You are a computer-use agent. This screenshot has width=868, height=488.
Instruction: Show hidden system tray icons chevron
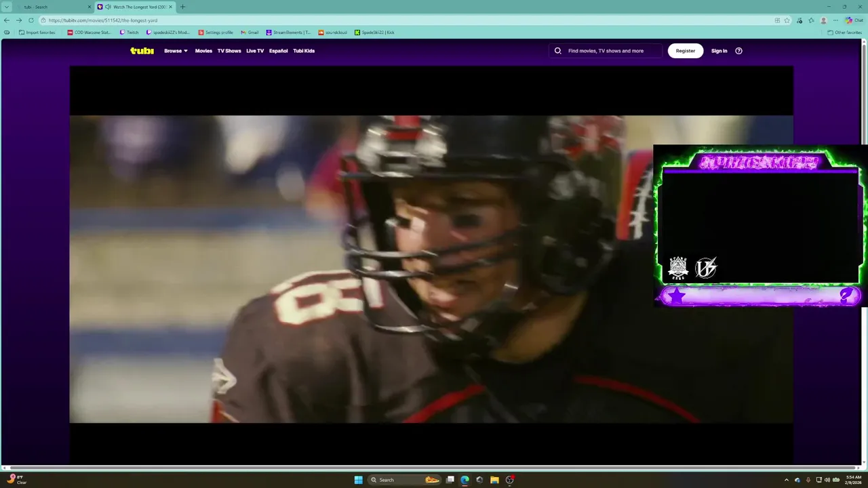[x=787, y=480]
